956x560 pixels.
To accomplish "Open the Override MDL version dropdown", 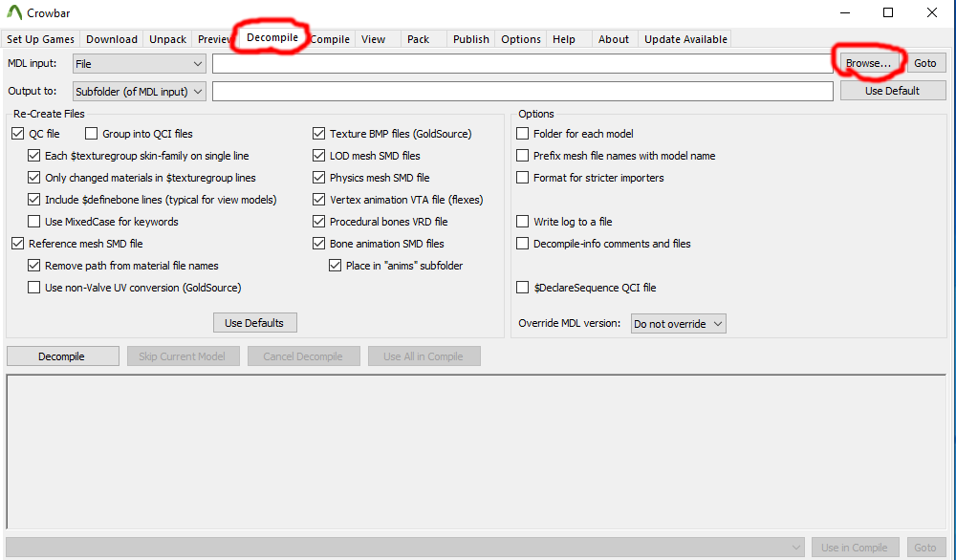I will click(x=678, y=324).
